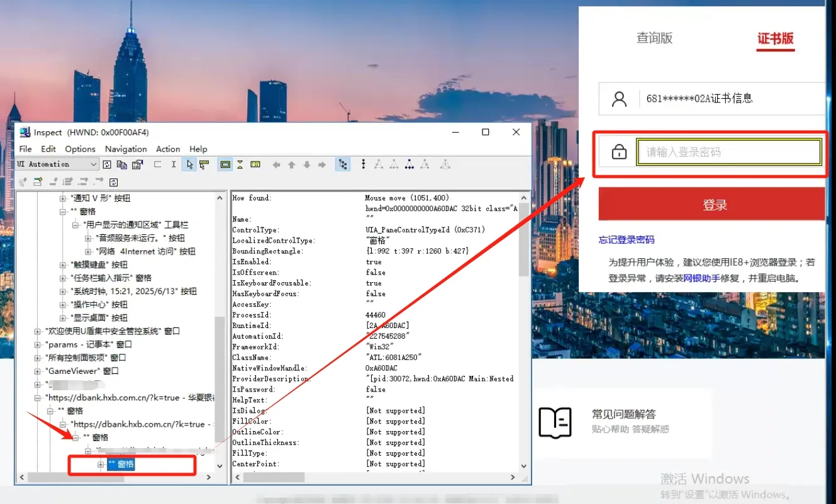Expand the "GameViewer" window tree node
Screen dimensions: 836x504
pos(38,371)
